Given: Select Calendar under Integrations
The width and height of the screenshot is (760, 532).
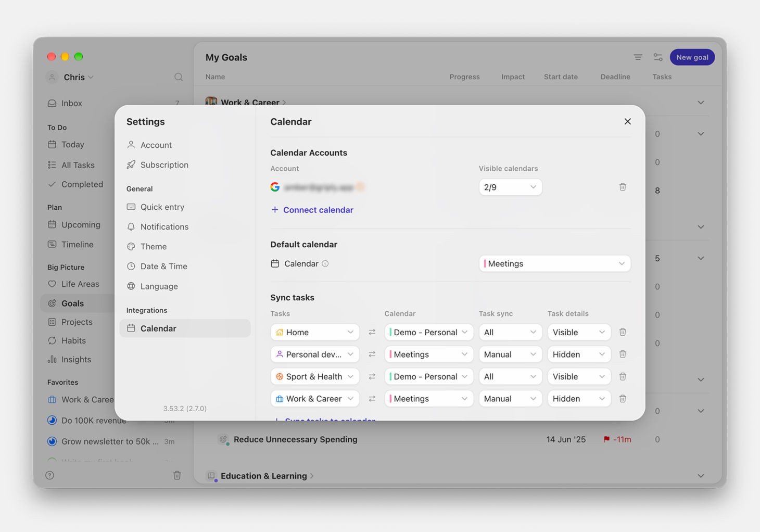Looking at the screenshot, I should tap(185, 328).
